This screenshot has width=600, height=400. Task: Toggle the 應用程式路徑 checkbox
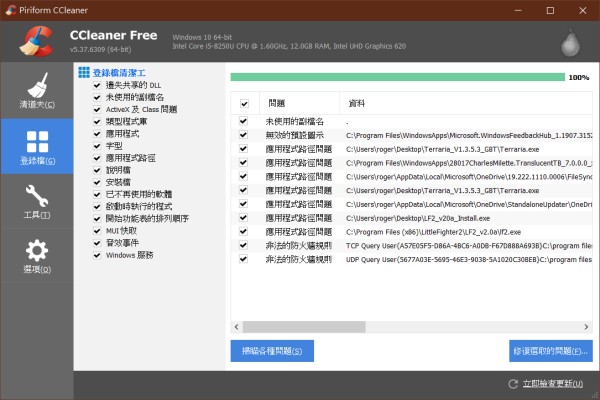point(97,158)
